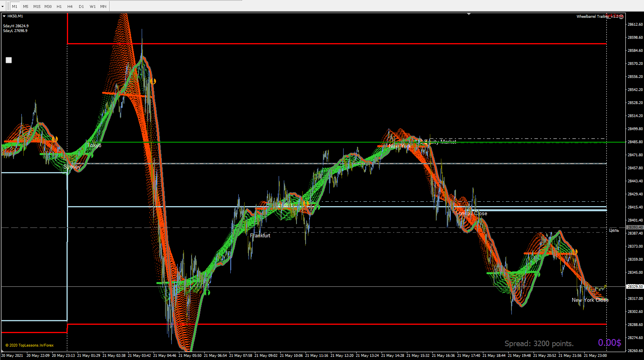Open the toolbar dropdown arrow left of M1
644x360 pixels.
click(x=2, y=6)
